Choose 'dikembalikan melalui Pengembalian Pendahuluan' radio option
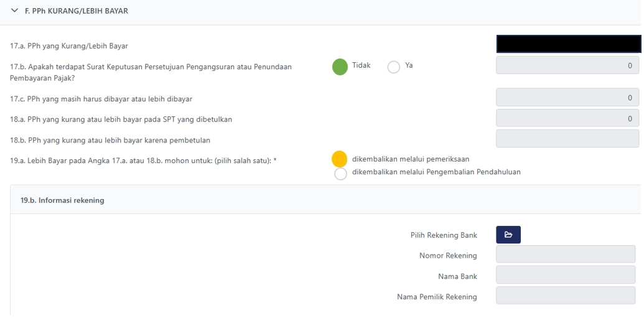The height and width of the screenshot is (318, 644). (340, 174)
